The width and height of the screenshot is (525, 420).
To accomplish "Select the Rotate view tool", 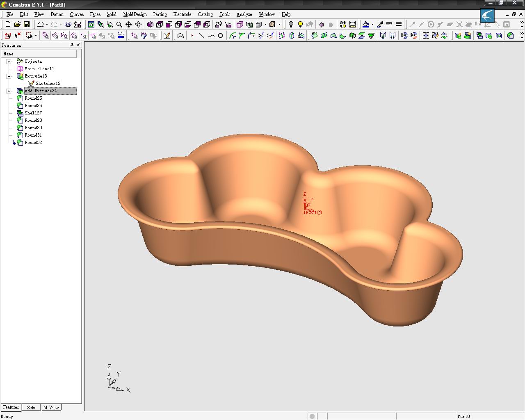I will [x=138, y=25].
